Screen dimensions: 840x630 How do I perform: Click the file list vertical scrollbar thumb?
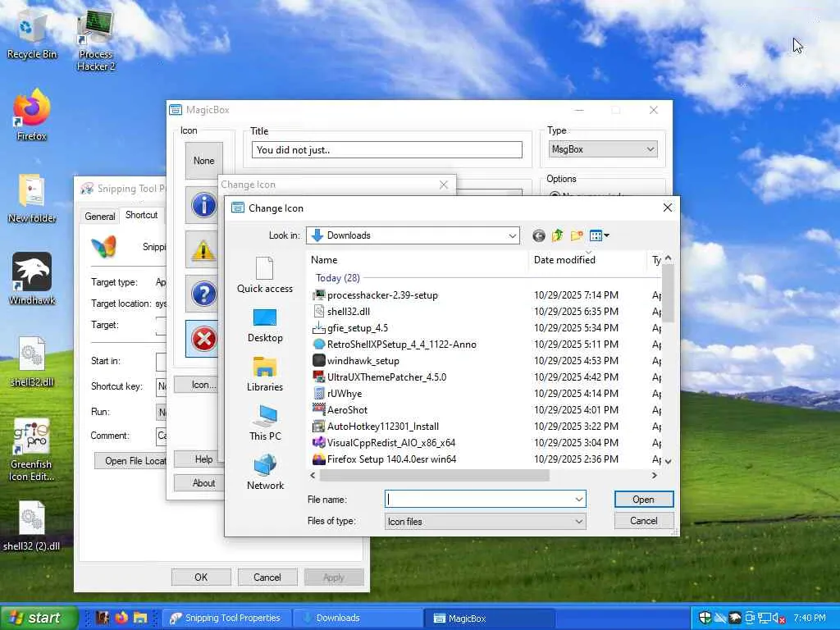point(668,293)
